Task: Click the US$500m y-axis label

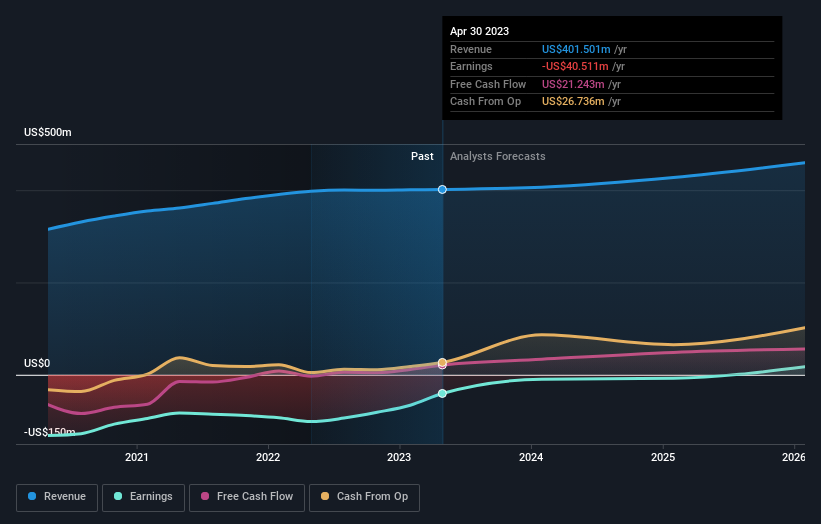Action: coord(48,132)
